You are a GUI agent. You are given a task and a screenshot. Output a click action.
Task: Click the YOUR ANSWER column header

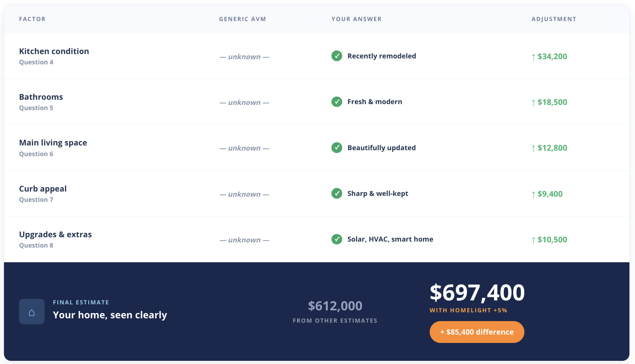pos(356,19)
